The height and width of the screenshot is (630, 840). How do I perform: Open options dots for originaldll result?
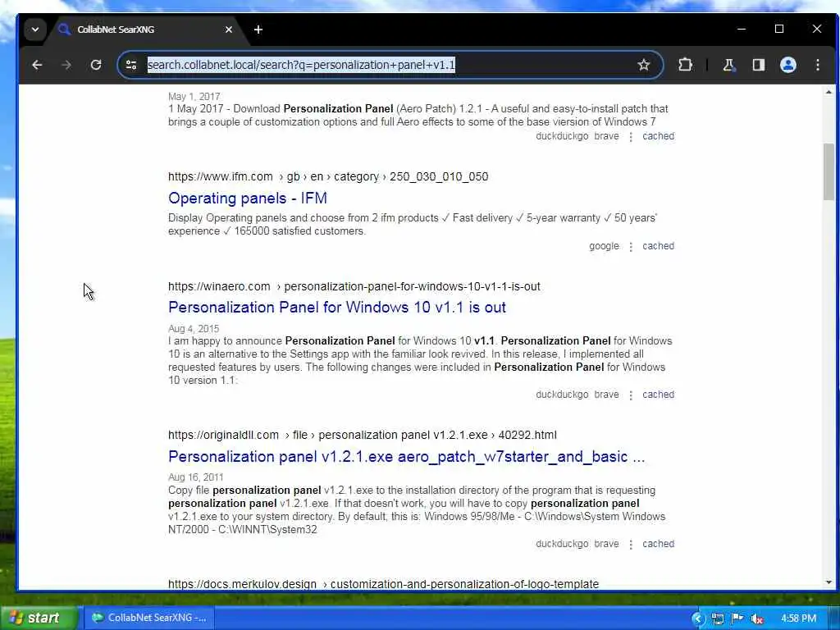click(631, 545)
